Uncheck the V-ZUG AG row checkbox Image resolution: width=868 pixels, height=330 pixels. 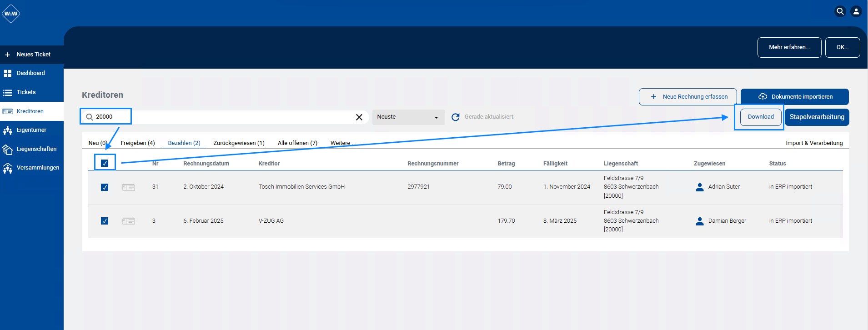click(x=105, y=221)
